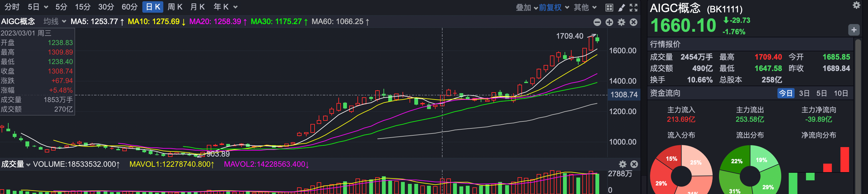The height and width of the screenshot is (194, 868).
Task: Click the MA20: 1258.39 label
Action: (x=218, y=22)
